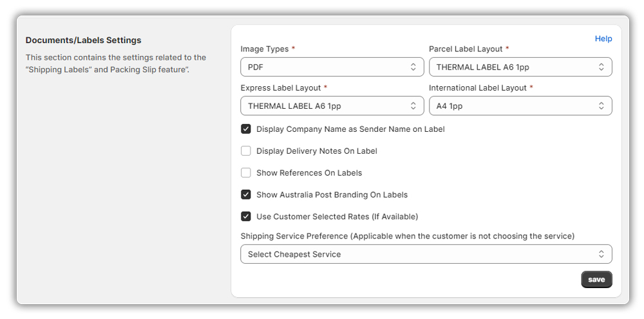The height and width of the screenshot is (319, 644).
Task: Click the Parcel Label Layout field label
Action: coord(466,49)
